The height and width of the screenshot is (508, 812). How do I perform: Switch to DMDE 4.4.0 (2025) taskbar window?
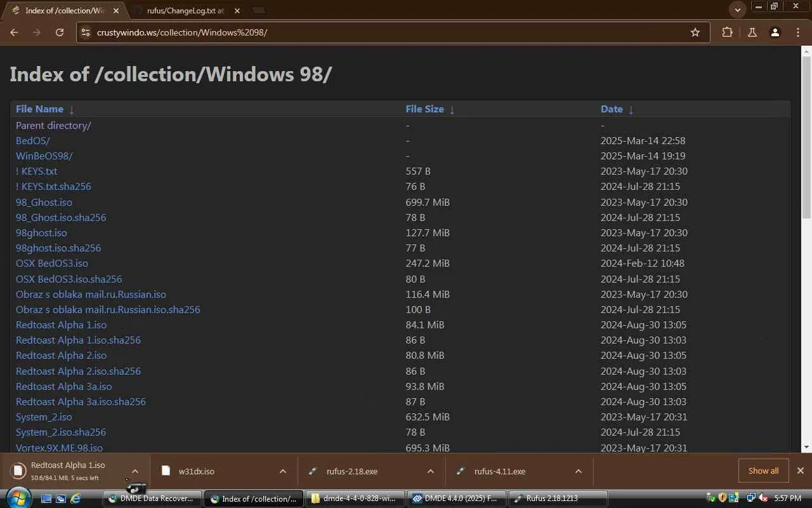[x=457, y=498]
